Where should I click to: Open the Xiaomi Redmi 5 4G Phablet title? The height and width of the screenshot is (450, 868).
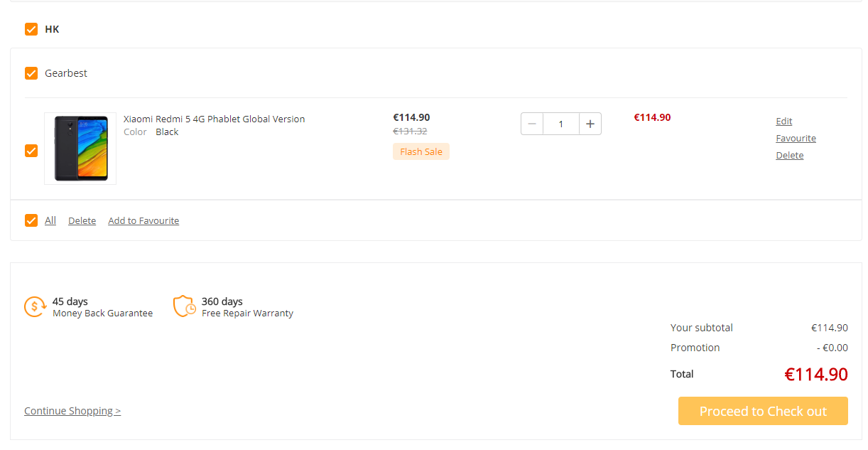(x=214, y=119)
